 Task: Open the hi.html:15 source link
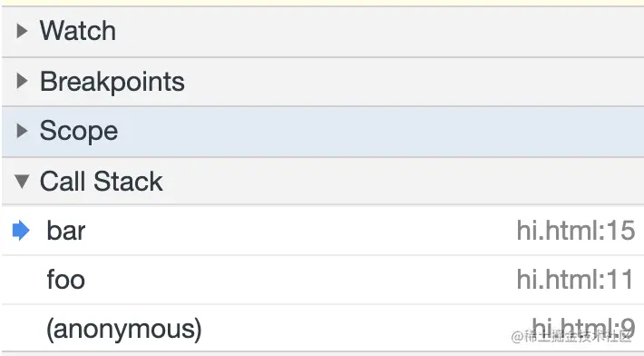(x=576, y=230)
